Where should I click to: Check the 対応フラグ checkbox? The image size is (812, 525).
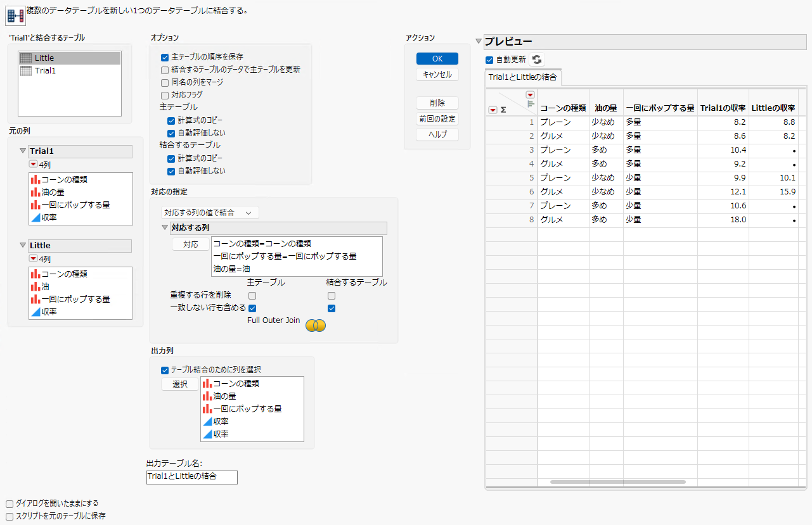coord(165,95)
